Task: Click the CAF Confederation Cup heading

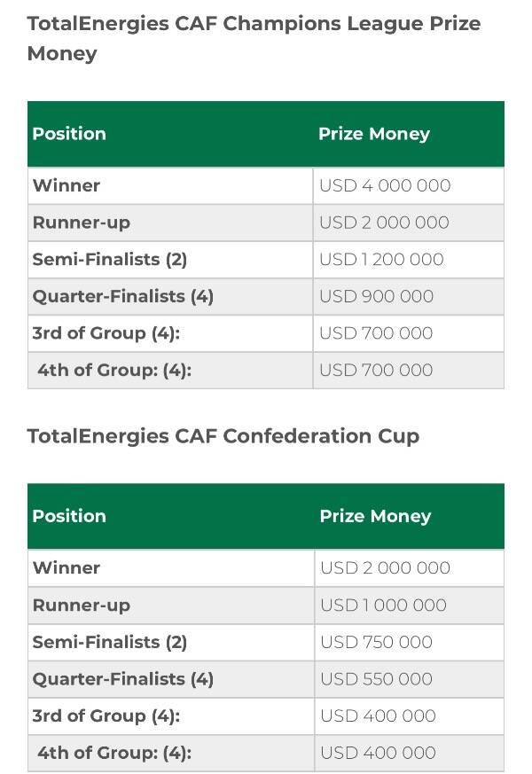Action: pos(223,436)
